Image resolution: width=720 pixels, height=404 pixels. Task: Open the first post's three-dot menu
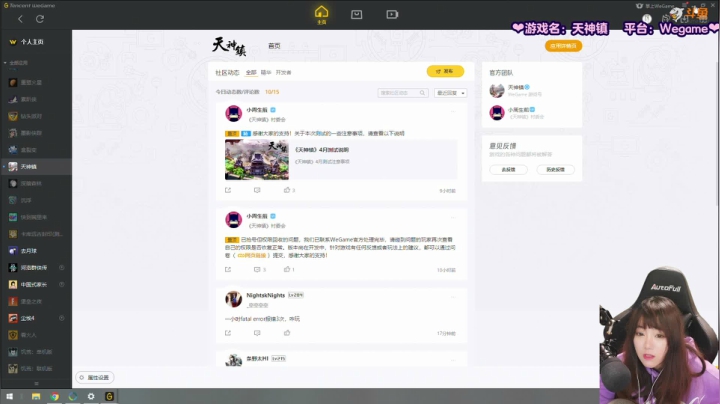click(453, 111)
